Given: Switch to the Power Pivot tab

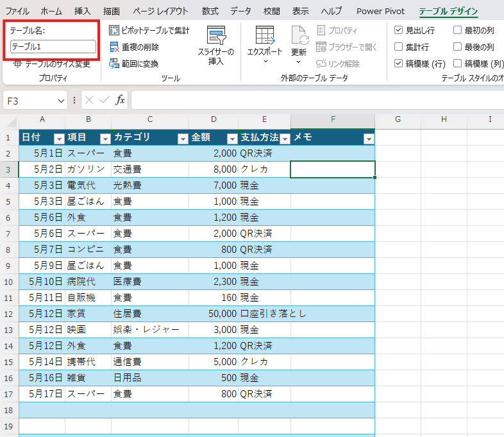Looking at the screenshot, I should 381,12.
